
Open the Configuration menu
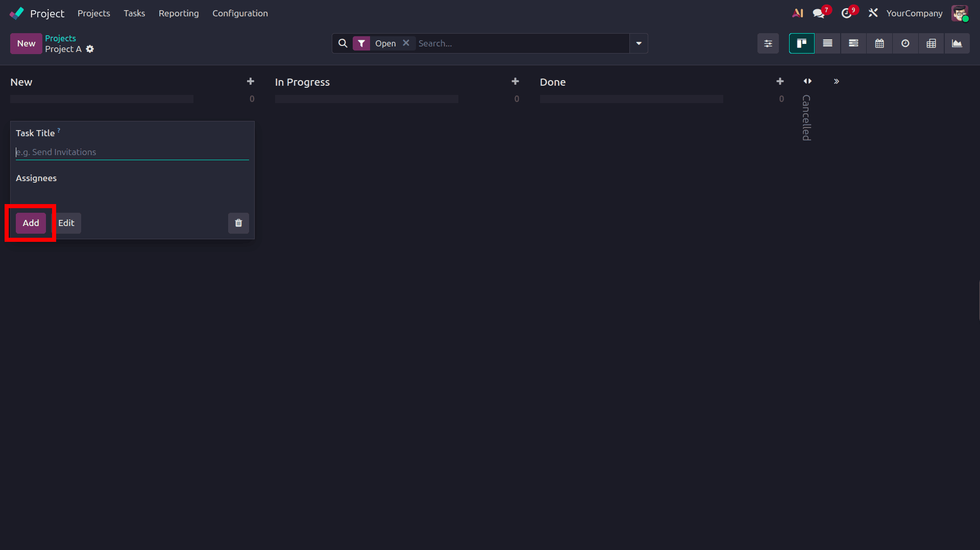[x=240, y=13]
